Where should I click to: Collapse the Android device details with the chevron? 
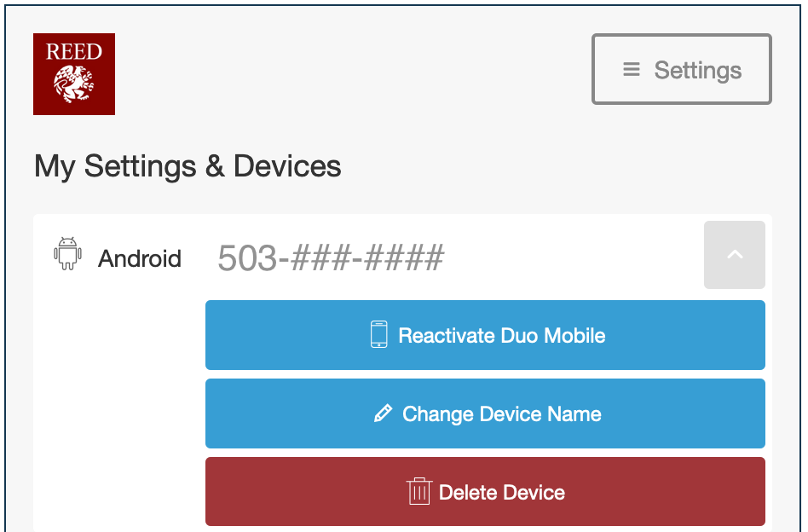point(734,255)
